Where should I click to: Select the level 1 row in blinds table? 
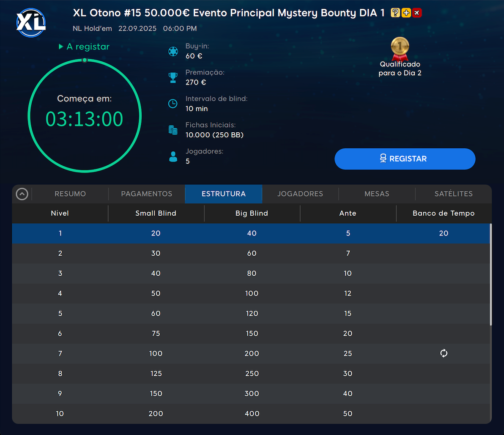tap(251, 233)
